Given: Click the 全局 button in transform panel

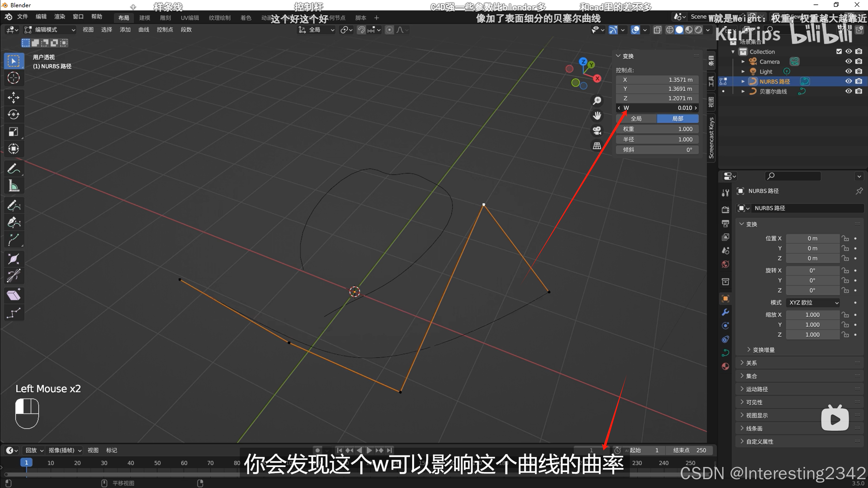Looking at the screenshot, I should tap(636, 119).
